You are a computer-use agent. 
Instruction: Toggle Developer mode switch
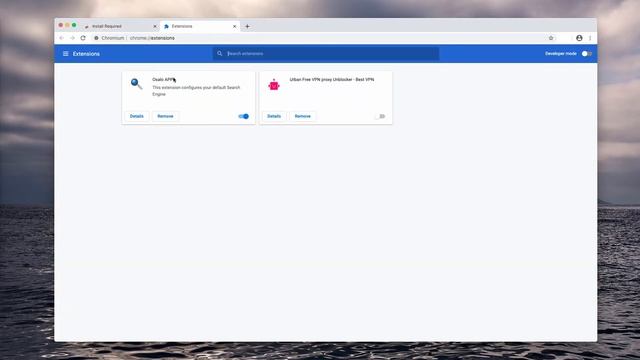click(x=587, y=53)
